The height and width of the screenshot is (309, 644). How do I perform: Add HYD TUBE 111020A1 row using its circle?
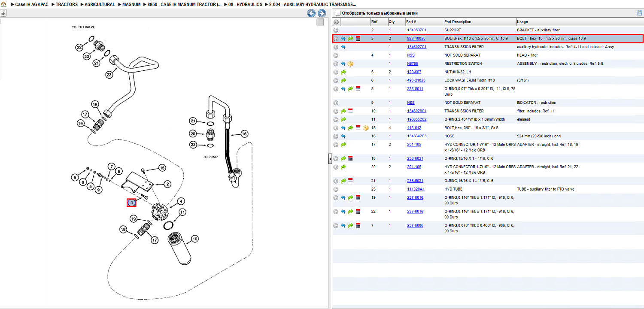tap(336, 189)
